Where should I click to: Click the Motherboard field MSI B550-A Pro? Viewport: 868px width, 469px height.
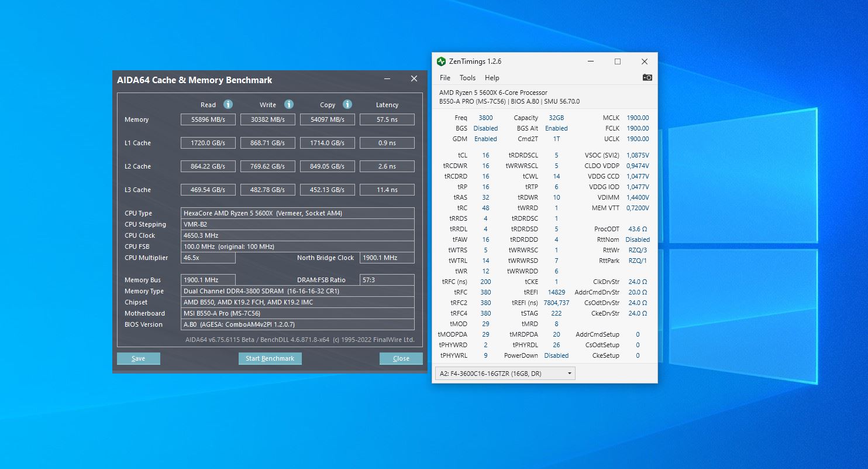[298, 313]
